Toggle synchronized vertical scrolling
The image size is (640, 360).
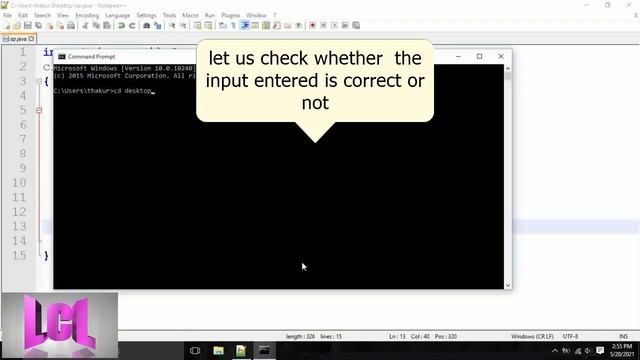pyautogui.click(x=198, y=26)
